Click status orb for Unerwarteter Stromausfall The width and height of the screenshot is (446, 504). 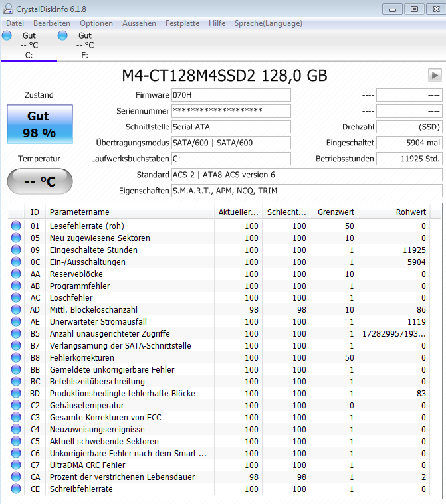pos(16,321)
